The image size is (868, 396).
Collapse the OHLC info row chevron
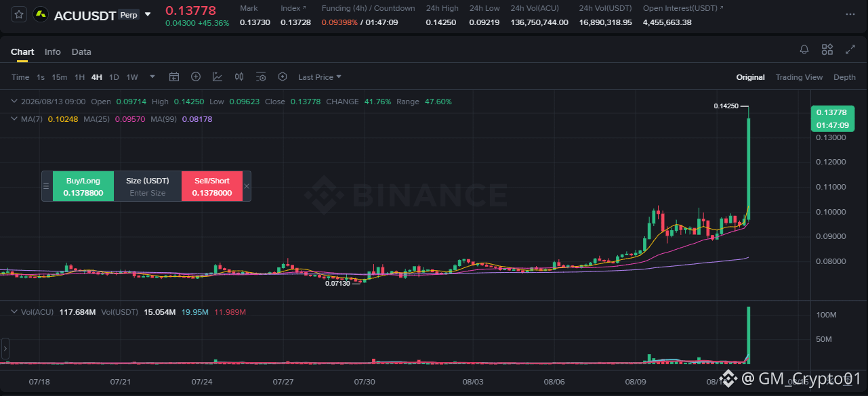(15, 102)
